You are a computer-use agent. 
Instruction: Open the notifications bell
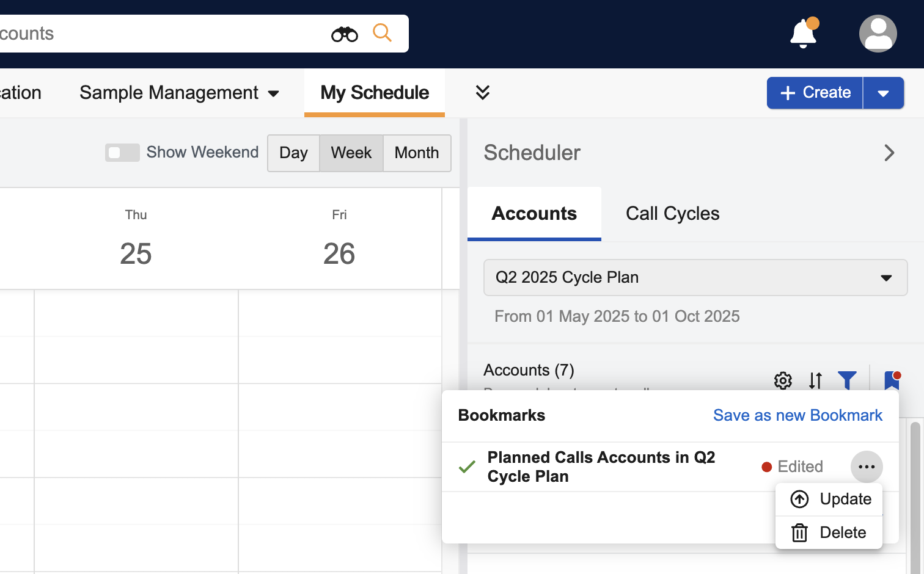pos(803,34)
